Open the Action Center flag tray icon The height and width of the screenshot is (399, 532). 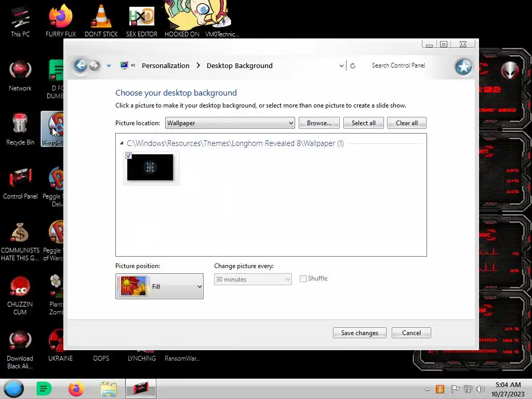click(455, 389)
